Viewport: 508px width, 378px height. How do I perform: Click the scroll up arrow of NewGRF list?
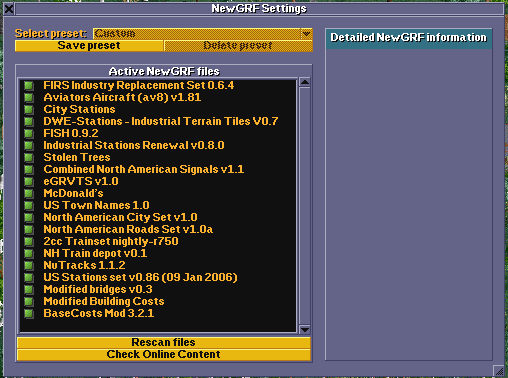coord(305,82)
